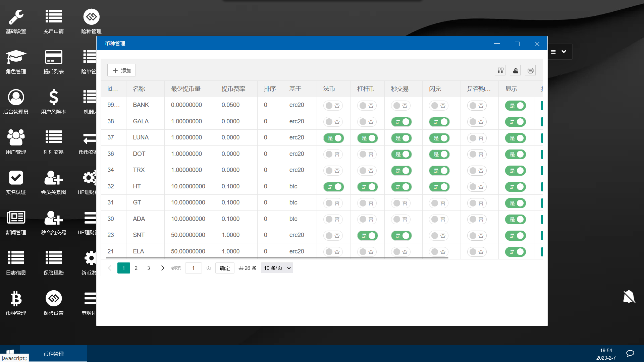Open 提币列表 card icon
Viewport: 644px width, 362px height.
pos(54,57)
